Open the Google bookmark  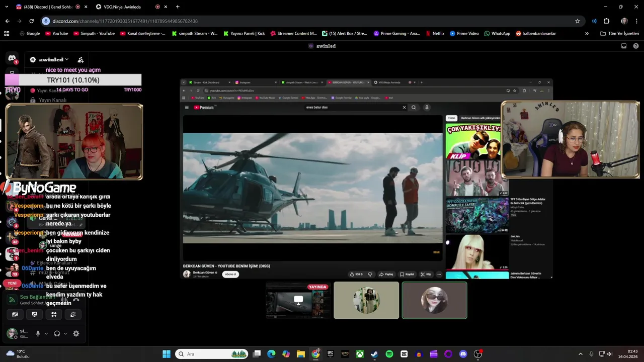tap(30, 34)
